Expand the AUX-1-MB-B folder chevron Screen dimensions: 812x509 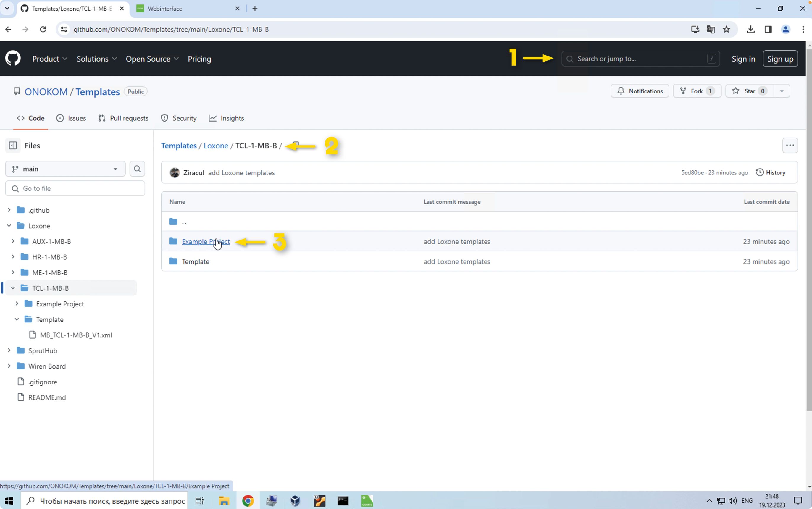tap(13, 241)
